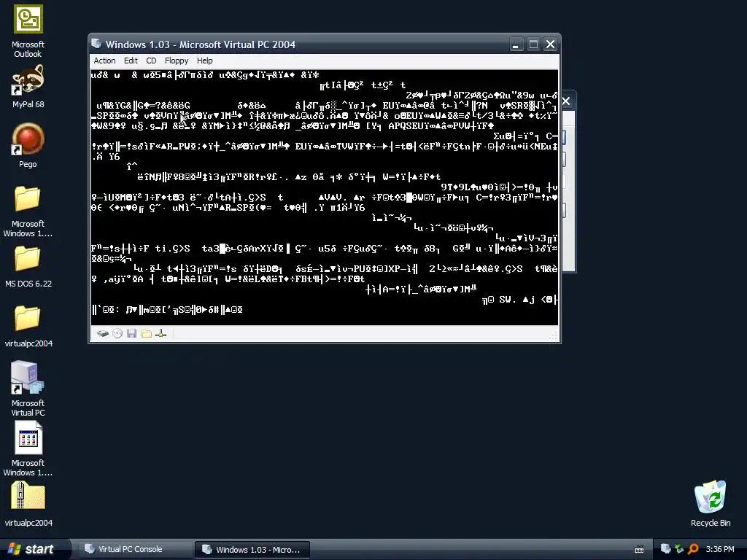747x560 pixels.
Task: Select the Microsoft Outlook desktop icon
Action: [28, 31]
